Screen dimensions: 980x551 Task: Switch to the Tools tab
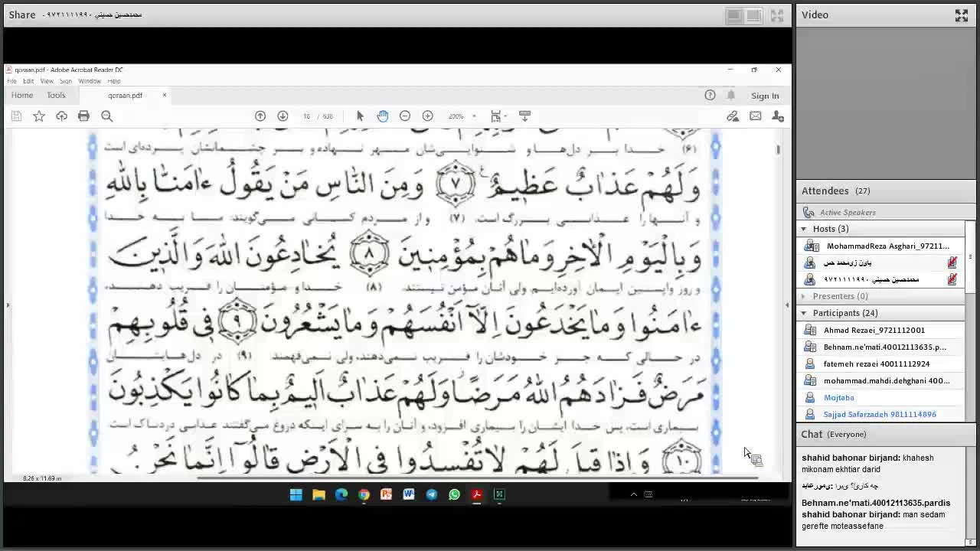point(56,95)
